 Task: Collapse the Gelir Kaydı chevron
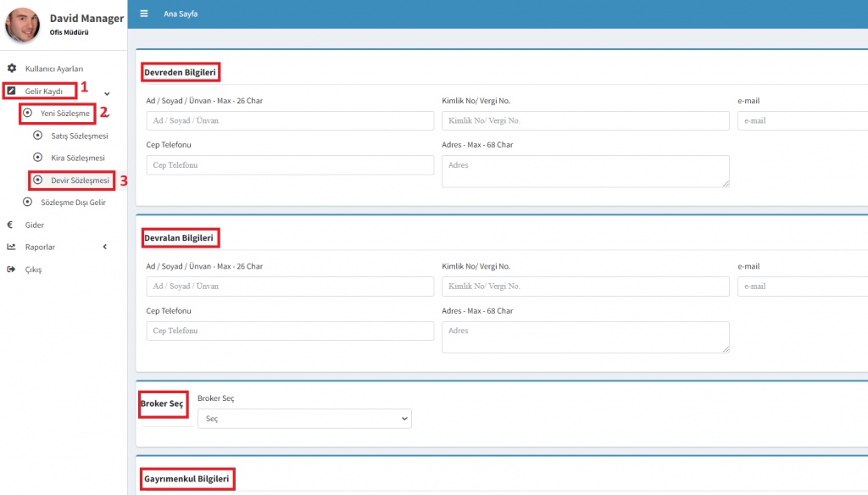[x=107, y=92]
